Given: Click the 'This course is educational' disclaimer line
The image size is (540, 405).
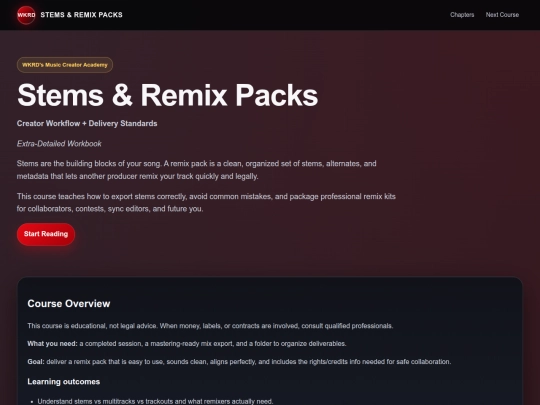Looking at the screenshot, I should (x=210, y=326).
